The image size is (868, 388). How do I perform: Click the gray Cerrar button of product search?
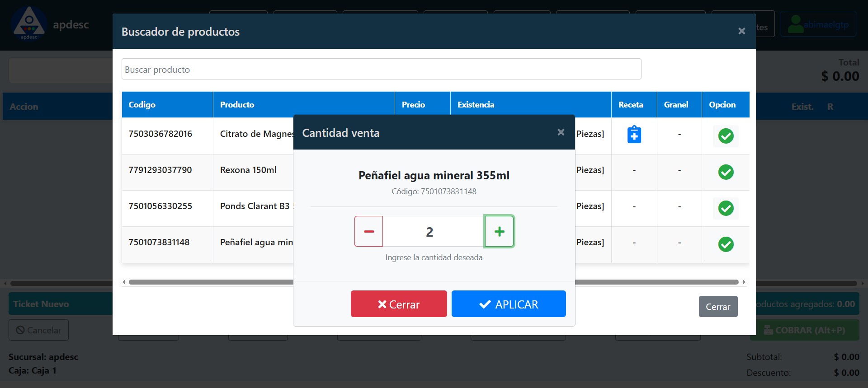pos(718,307)
